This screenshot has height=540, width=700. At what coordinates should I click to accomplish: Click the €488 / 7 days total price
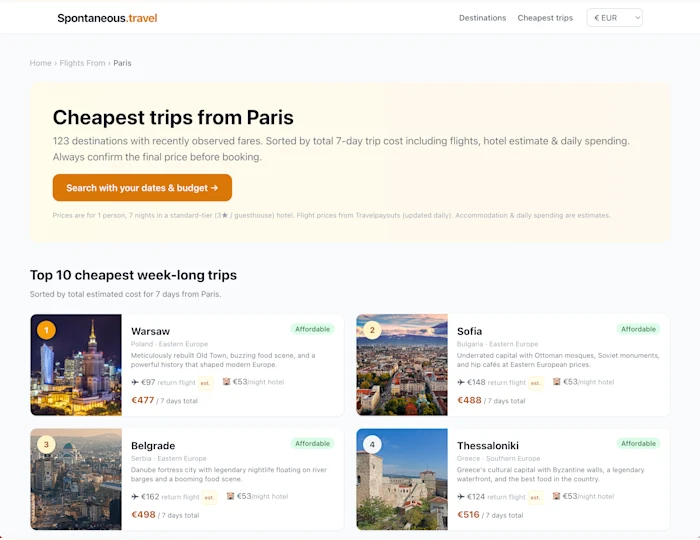click(491, 400)
